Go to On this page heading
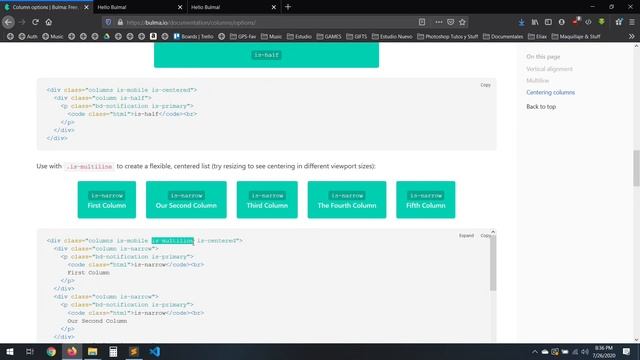Screen dimensions: 640x360 tap(543, 57)
